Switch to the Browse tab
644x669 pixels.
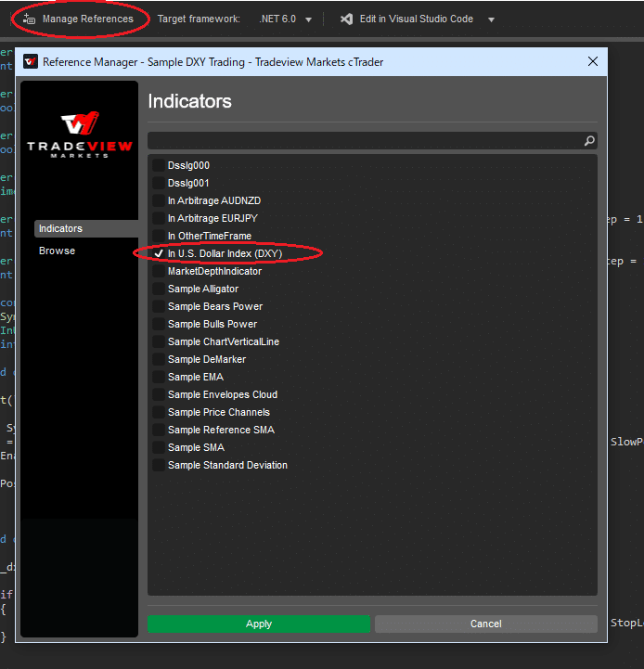pyautogui.click(x=57, y=251)
